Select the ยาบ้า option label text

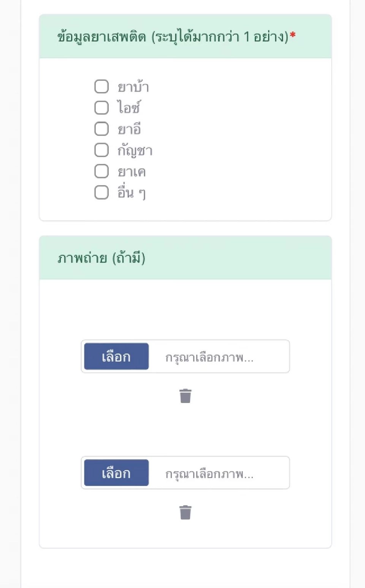click(x=133, y=87)
